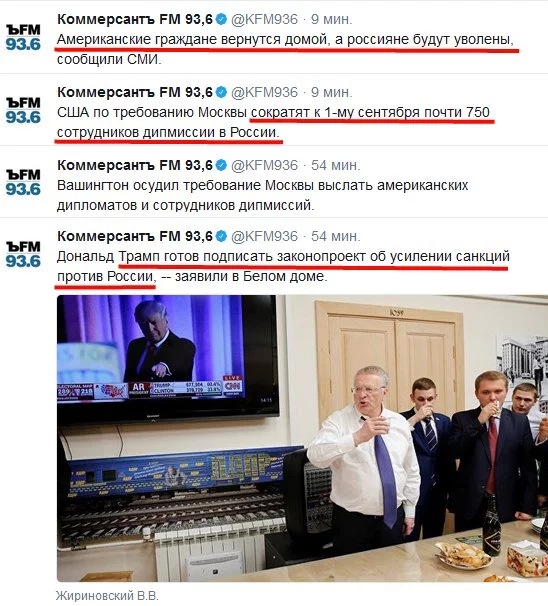This screenshot has height=606, width=548.
Task: Open the tweet about Американские граждане вернутся домой
Action: point(285,49)
